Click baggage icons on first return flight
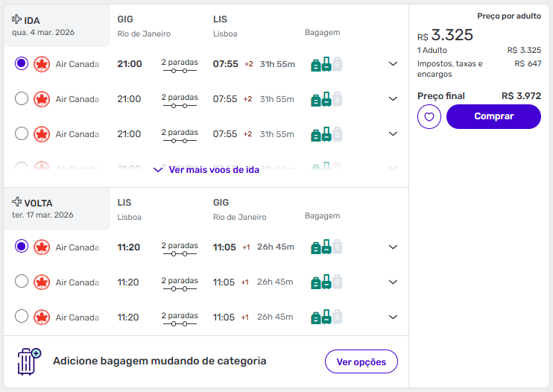Image resolution: width=553 pixels, height=392 pixels. pos(326,247)
